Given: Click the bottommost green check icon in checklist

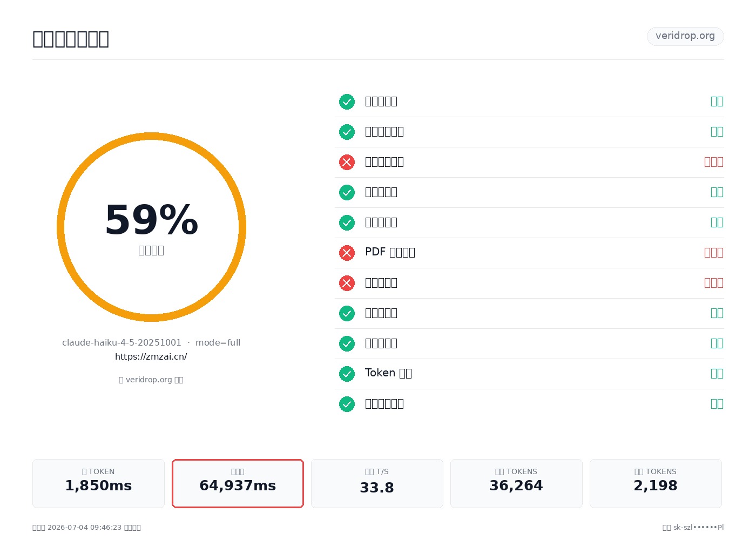Looking at the screenshot, I should 347,404.
